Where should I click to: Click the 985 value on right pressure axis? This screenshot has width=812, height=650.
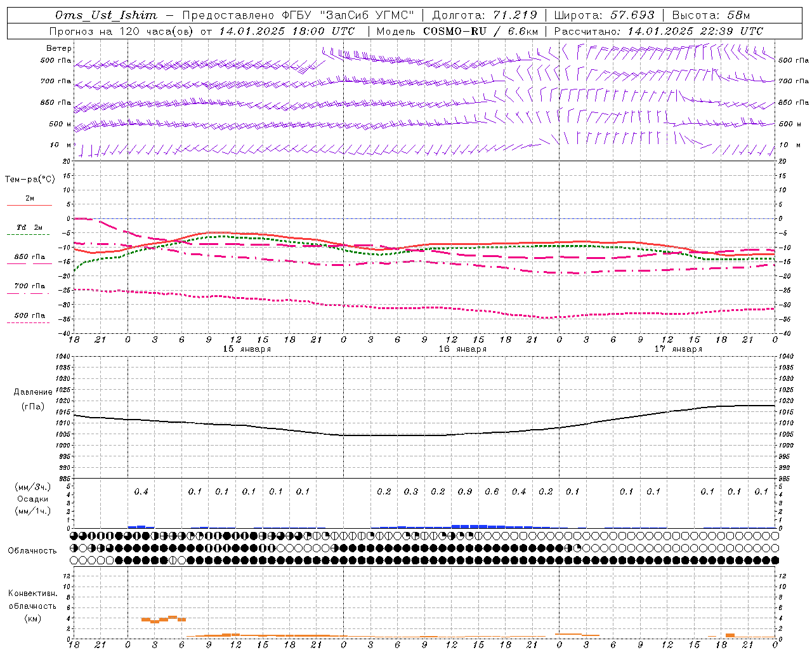click(x=785, y=479)
